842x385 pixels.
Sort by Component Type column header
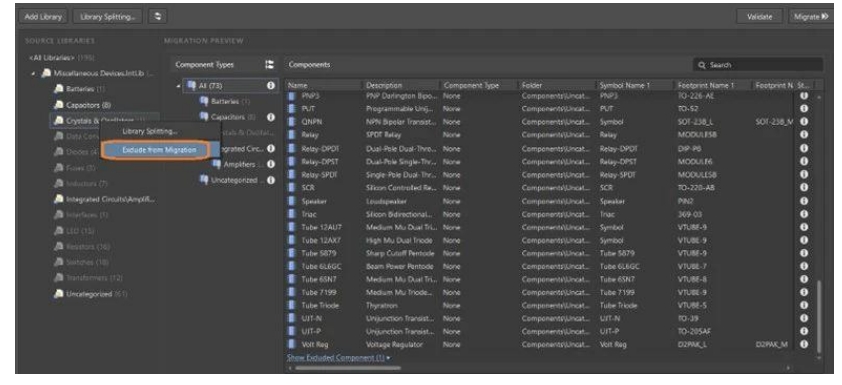480,85
